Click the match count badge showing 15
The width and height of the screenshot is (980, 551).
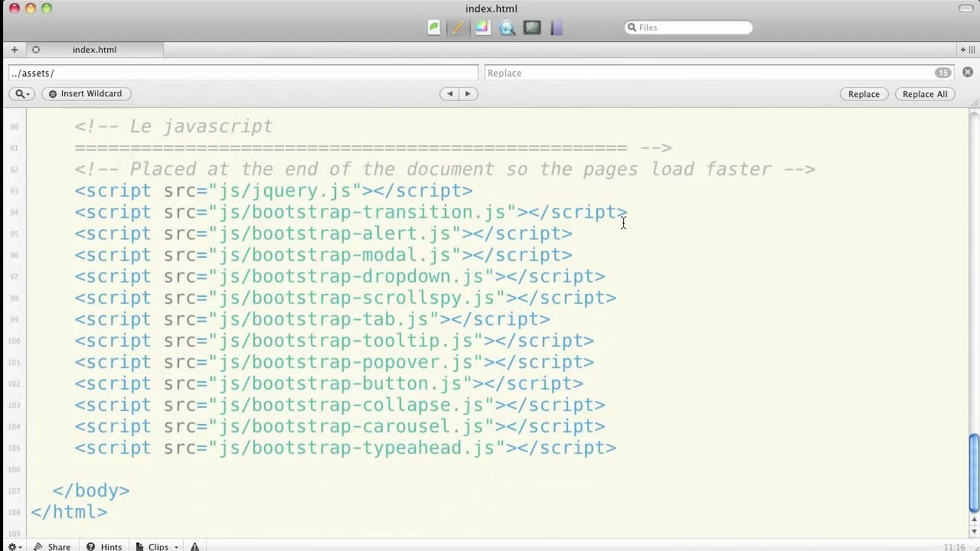tap(942, 73)
